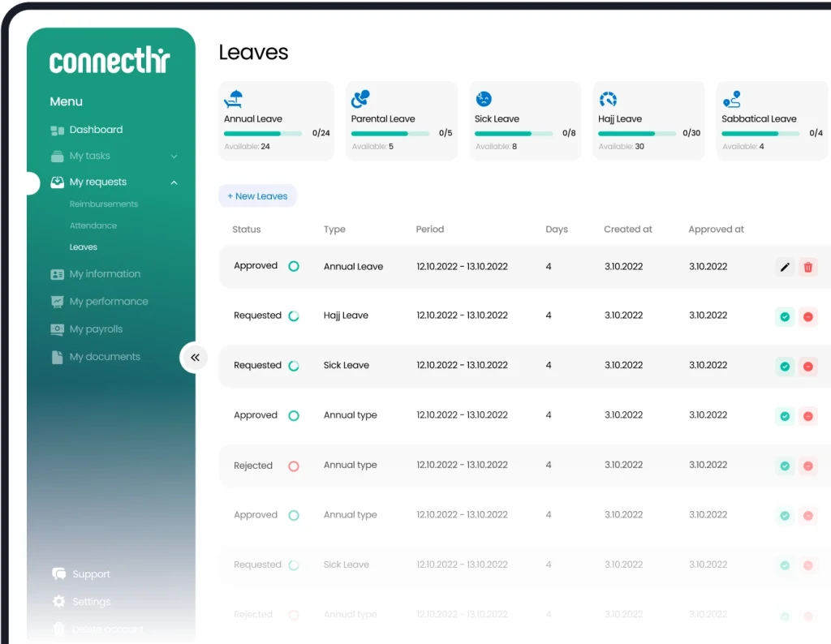This screenshot has height=644, width=831.
Task: Select the Sabbatical Leave card
Action: (x=773, y=121)
